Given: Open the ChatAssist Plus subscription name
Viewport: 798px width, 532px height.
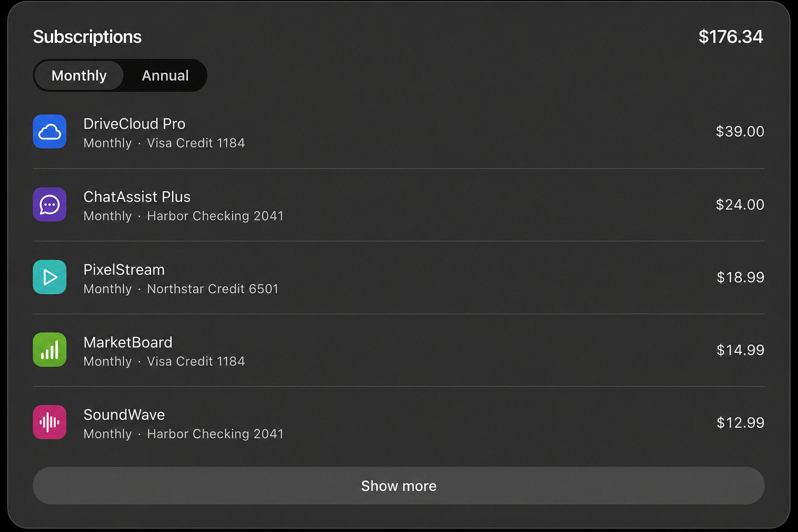Looking at the screenshot, I should coord(137,197).
